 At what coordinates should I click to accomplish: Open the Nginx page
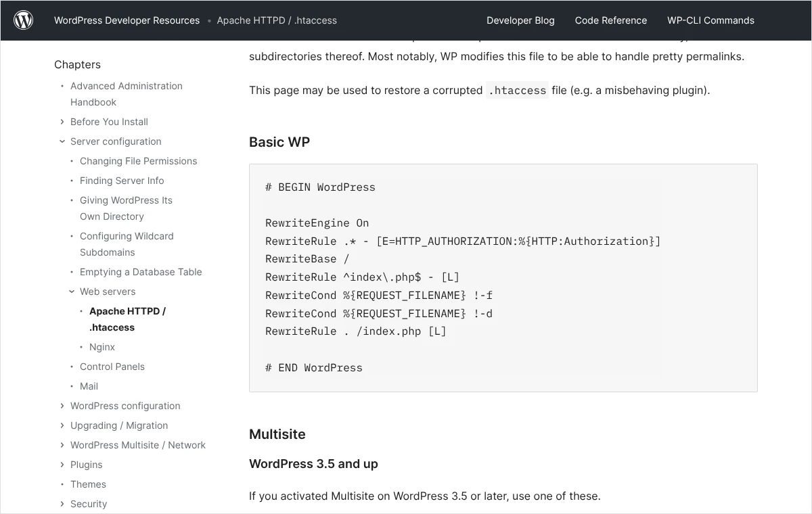pos(102,347)
